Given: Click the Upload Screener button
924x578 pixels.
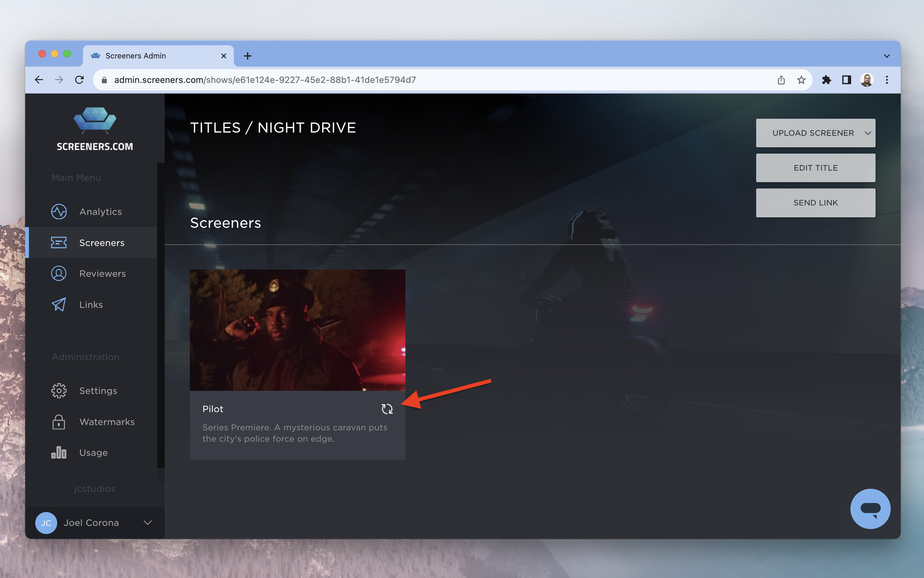Looking at the screenshot, I should coord(815,133).
